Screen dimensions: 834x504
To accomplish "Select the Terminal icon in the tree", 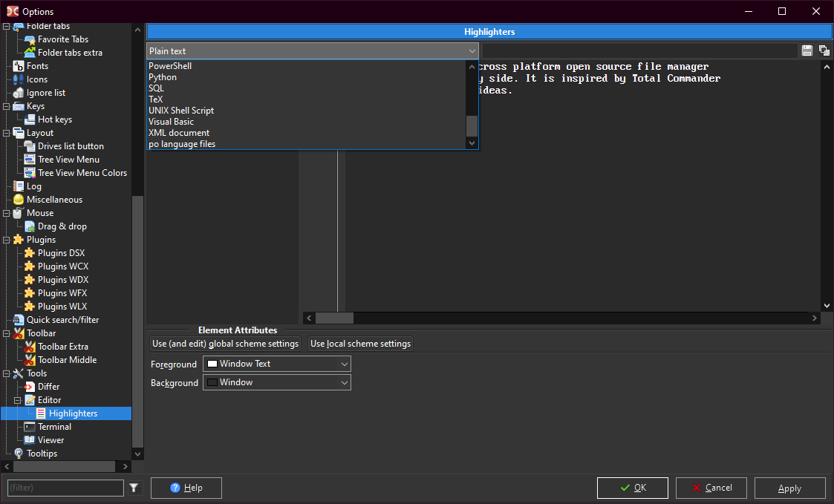I will coord(30,427).
